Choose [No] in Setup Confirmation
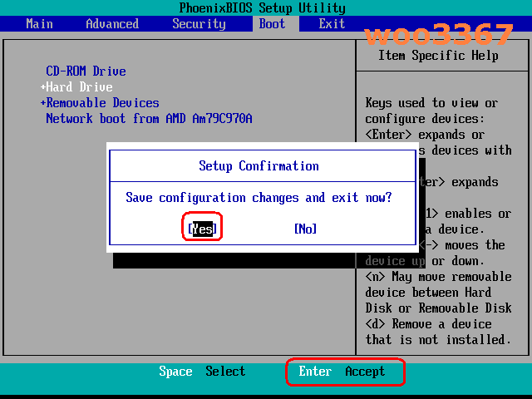532x399 pixels. [305, 229]
